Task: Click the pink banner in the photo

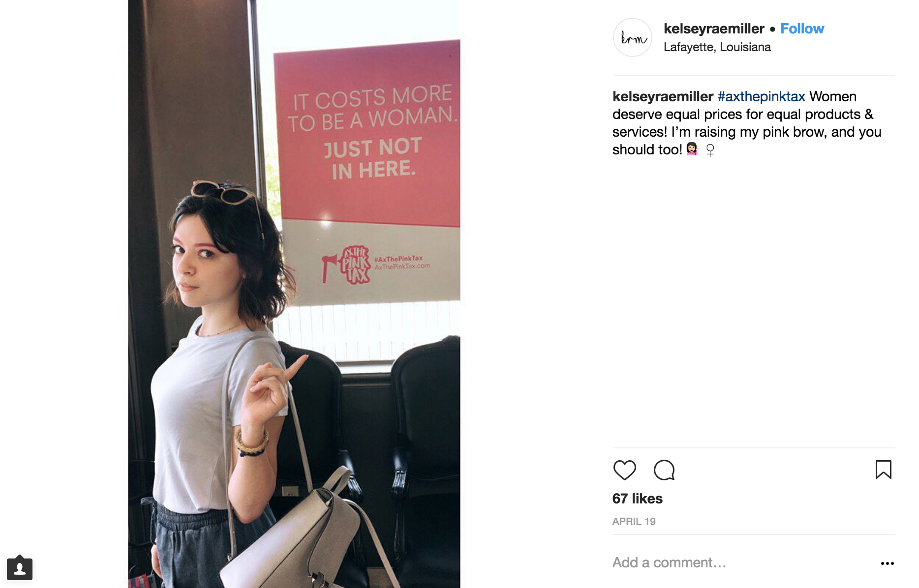Action: point(367,133)
